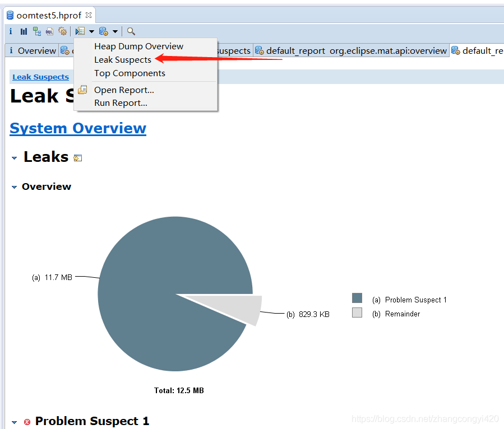This screenshot has height=429, width=504.
Task: Collapse the Problem Suspect 1 section
Action: click(15, 422)
